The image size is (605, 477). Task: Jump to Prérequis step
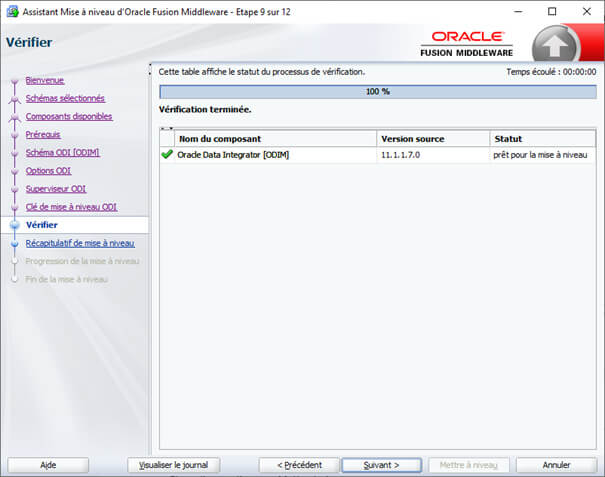click(43, 134)
